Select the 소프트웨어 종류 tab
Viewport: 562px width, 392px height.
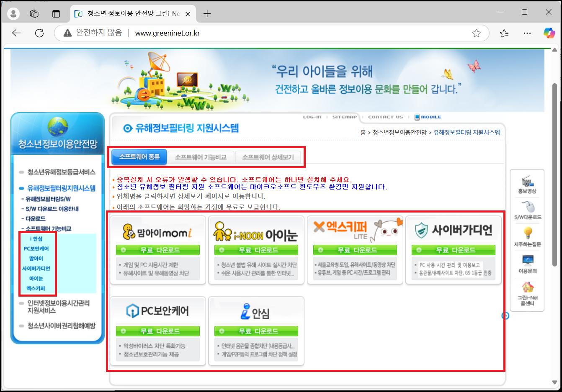coord(139,157)
